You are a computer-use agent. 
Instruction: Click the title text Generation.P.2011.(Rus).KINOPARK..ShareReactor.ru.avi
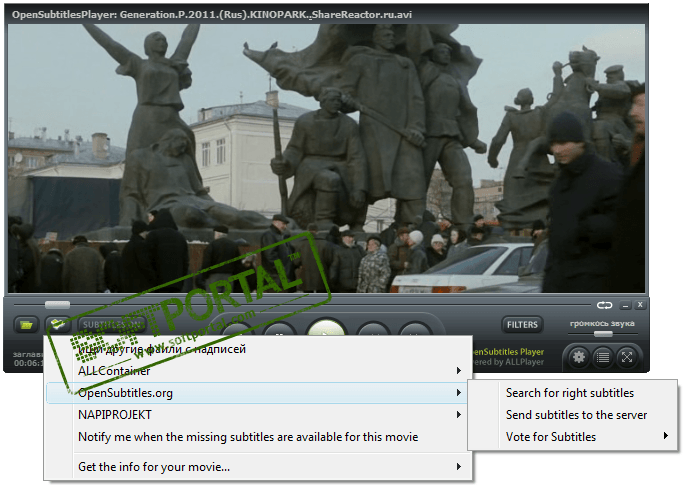tap(266, 14)
